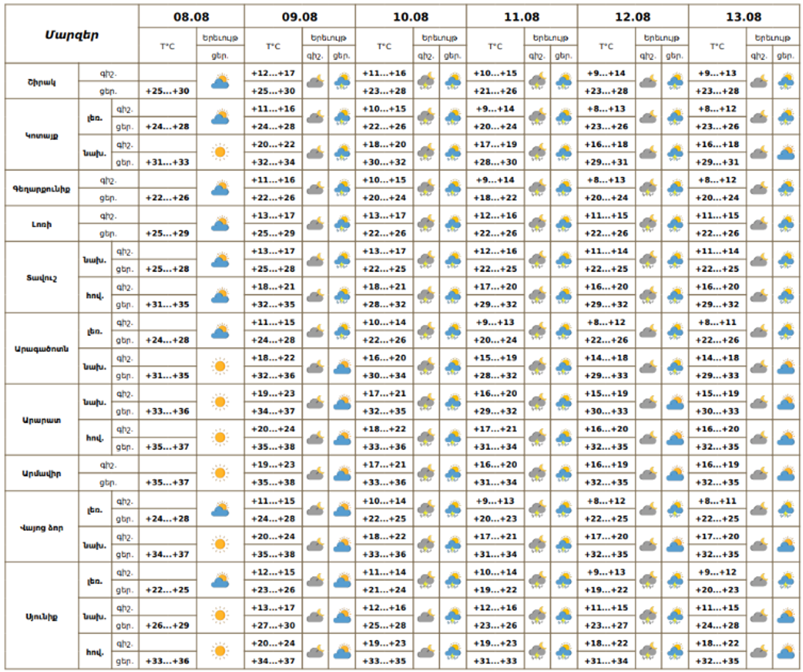
Task: Click the 13.08 date header
Action: [x=744, y=17]
